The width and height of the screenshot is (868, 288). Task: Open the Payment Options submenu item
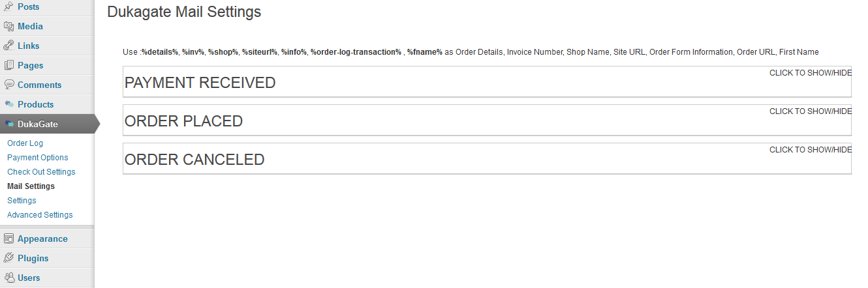coord(37,158)
